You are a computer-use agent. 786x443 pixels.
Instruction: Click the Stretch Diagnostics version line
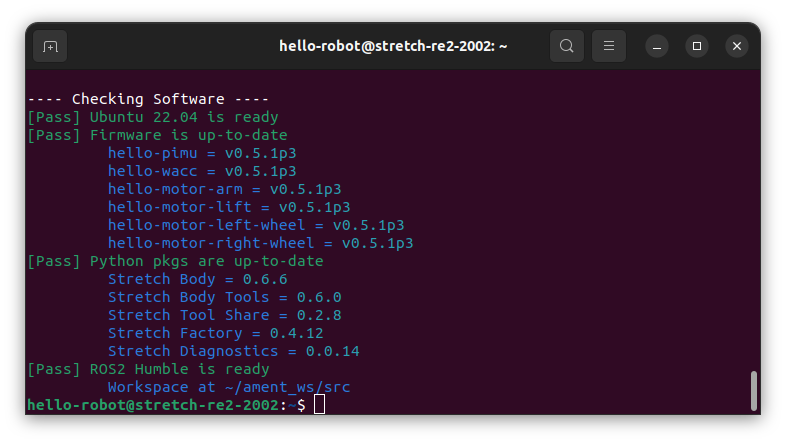tap(234, 351)
